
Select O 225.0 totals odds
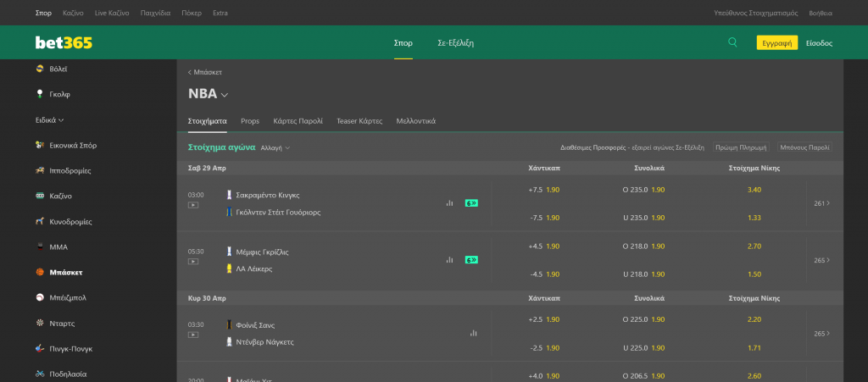point(643,319)
